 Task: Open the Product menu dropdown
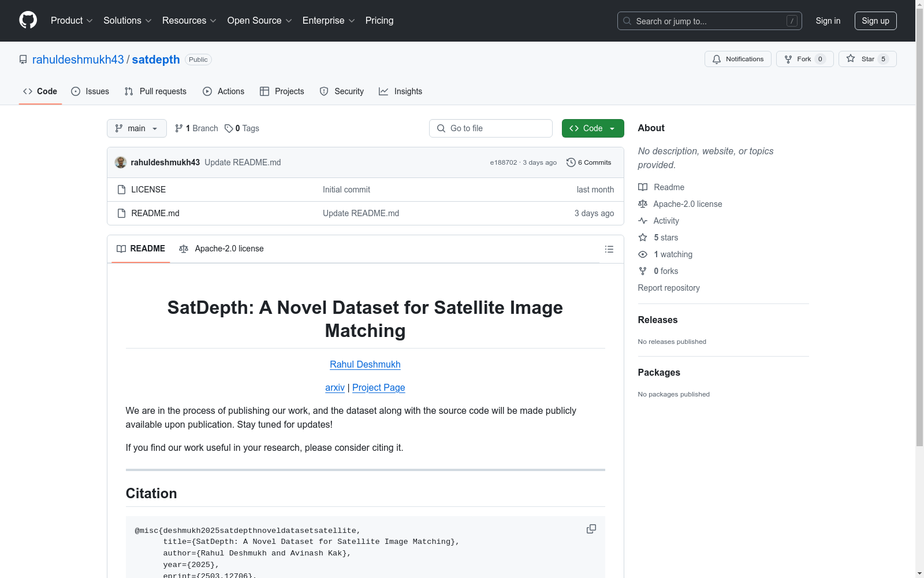point(72,20)
